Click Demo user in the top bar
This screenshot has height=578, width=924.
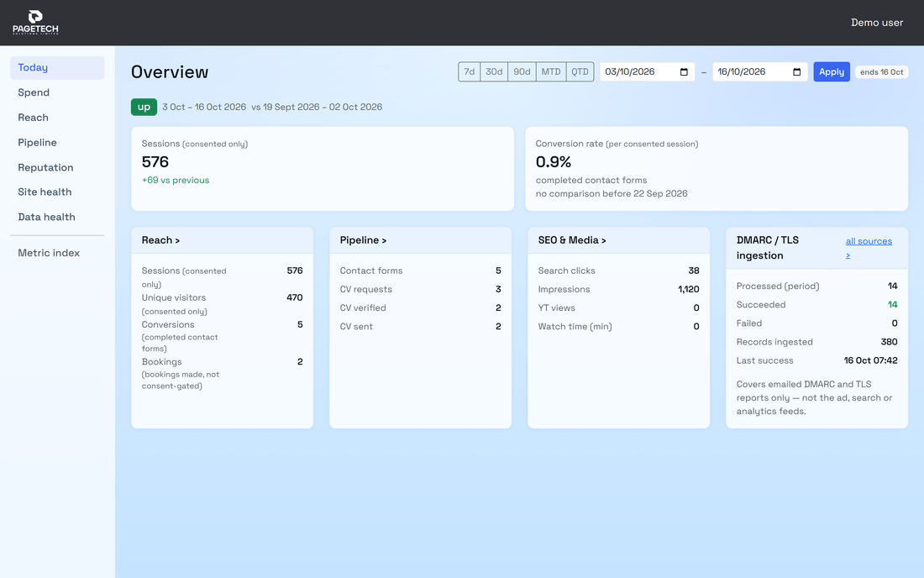click(x=877, y=23)
